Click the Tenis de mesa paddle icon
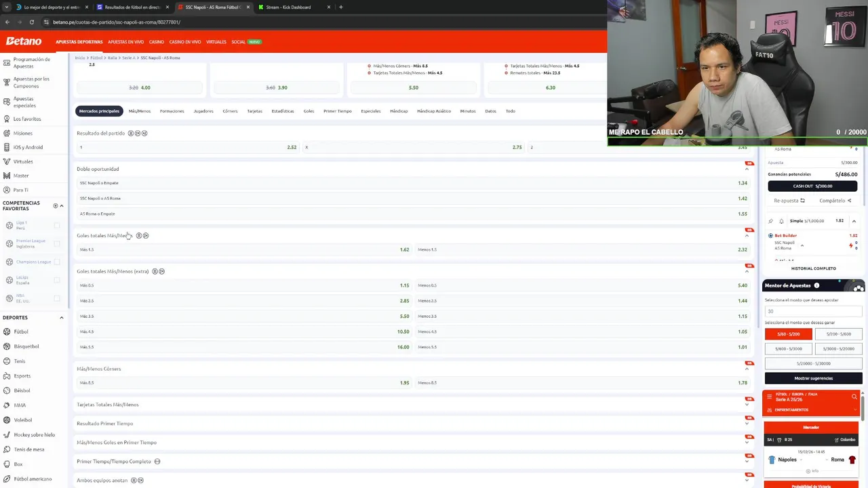Screen dimensions: 868x488 7,449
